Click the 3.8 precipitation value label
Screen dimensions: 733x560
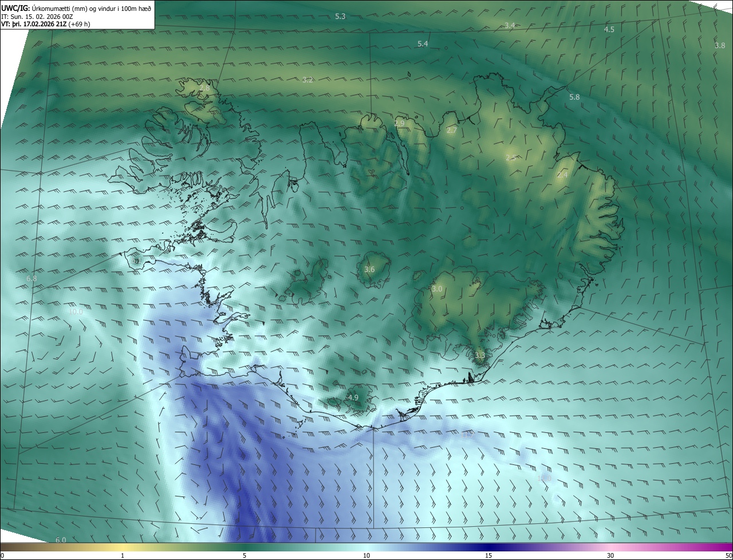720,45
